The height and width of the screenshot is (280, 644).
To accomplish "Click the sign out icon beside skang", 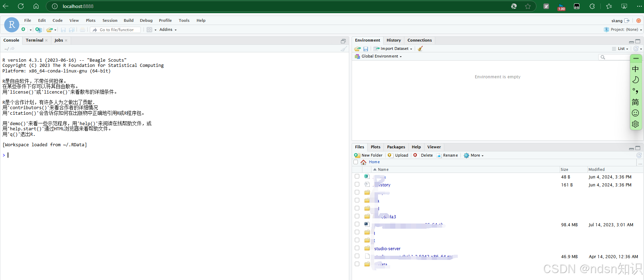I will [627, 20].
